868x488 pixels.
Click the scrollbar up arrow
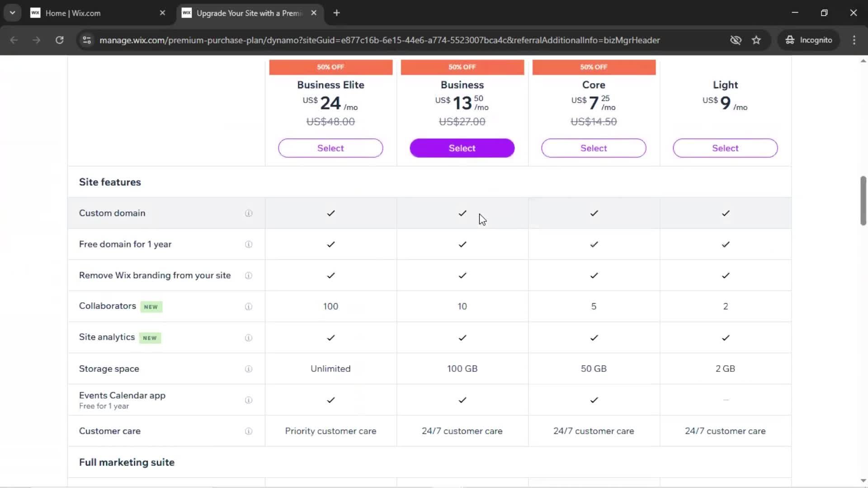tap(863, 61)
